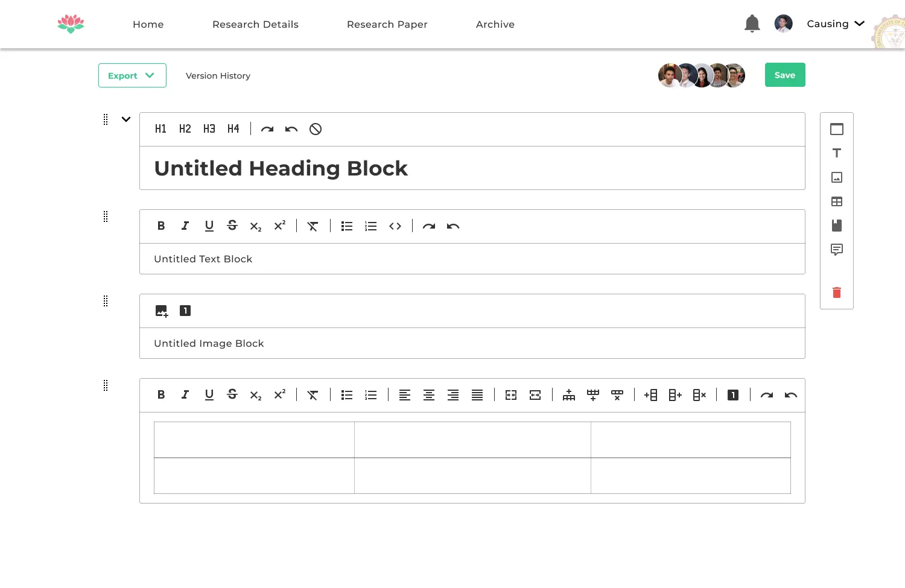This screenshot has width=905, height=588.
Task: Apply superscript in the text block toolbar
Action: click(x=280, y=226)
